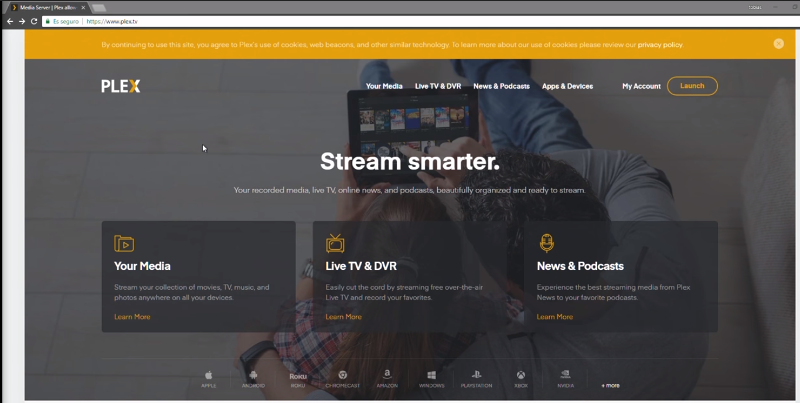Click Learn More under Your Media
This screenshot has width=800, height=403.
pos(132,317)
